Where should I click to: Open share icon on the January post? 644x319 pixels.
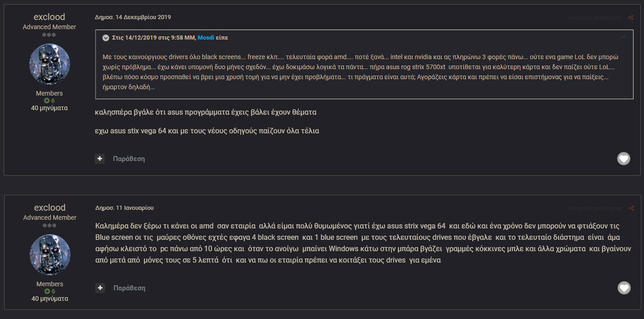(631, 208)
